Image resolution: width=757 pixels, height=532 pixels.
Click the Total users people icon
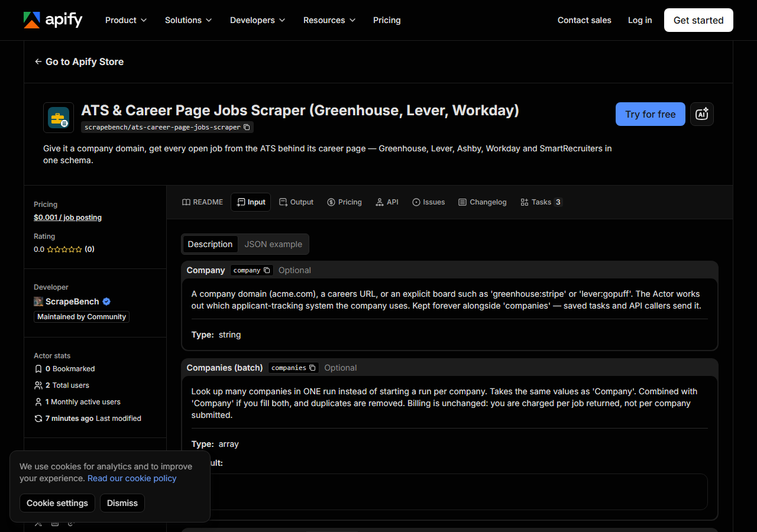[x=38, y=385]
